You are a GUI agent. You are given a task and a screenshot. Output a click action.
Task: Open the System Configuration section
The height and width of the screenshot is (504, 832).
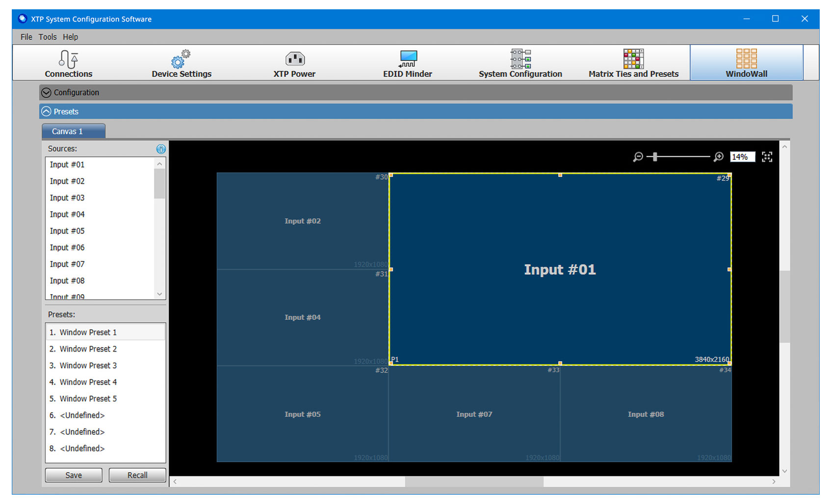pos(520,63)
